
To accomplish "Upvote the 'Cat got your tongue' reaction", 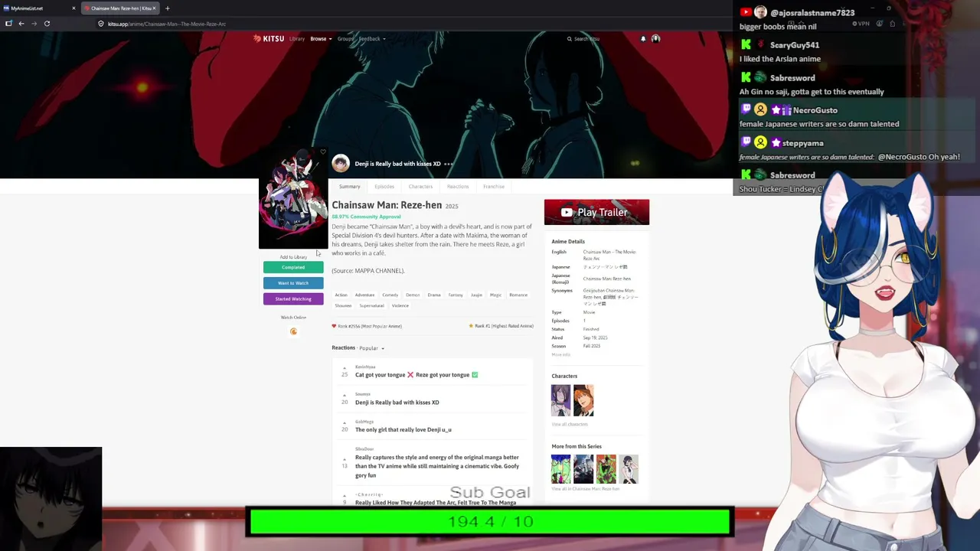I will (345, 368).
